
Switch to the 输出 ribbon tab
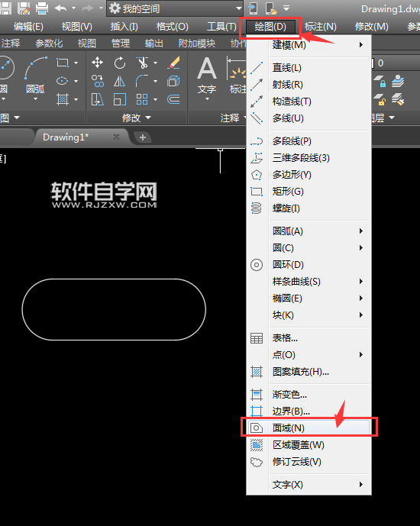[154, 44]
